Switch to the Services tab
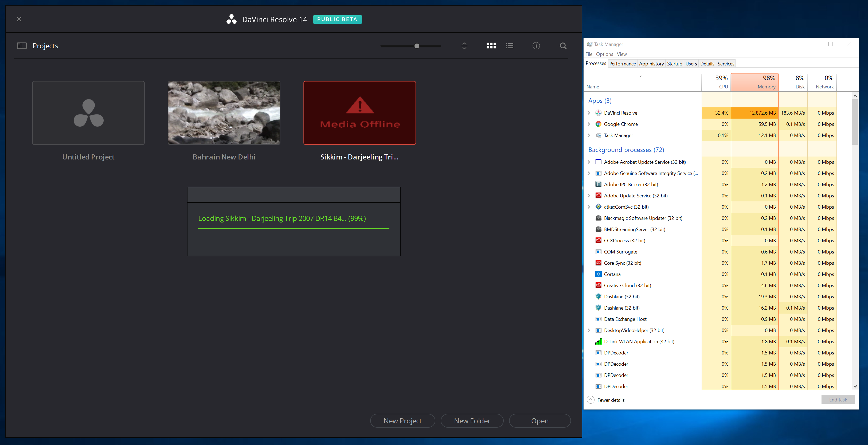The width and height of the screenshot is (868, 445). pos(725,64)
